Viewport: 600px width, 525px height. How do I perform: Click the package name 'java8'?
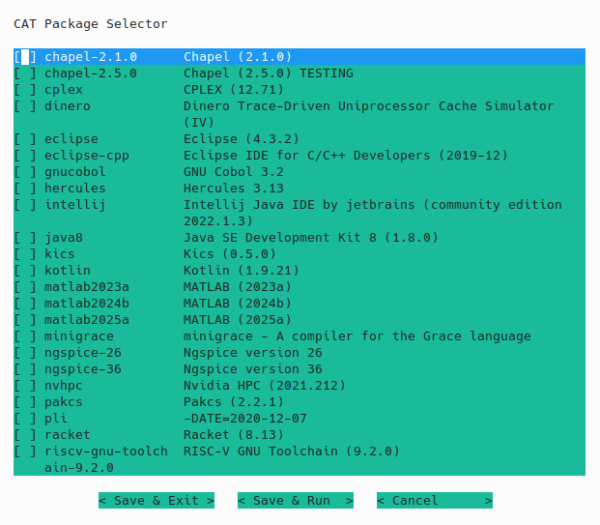[x=64, y=238]
